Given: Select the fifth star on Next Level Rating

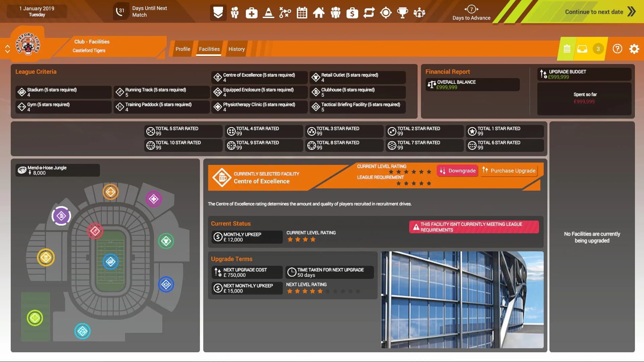Looking at the screenshot, I should click(320, 291).
